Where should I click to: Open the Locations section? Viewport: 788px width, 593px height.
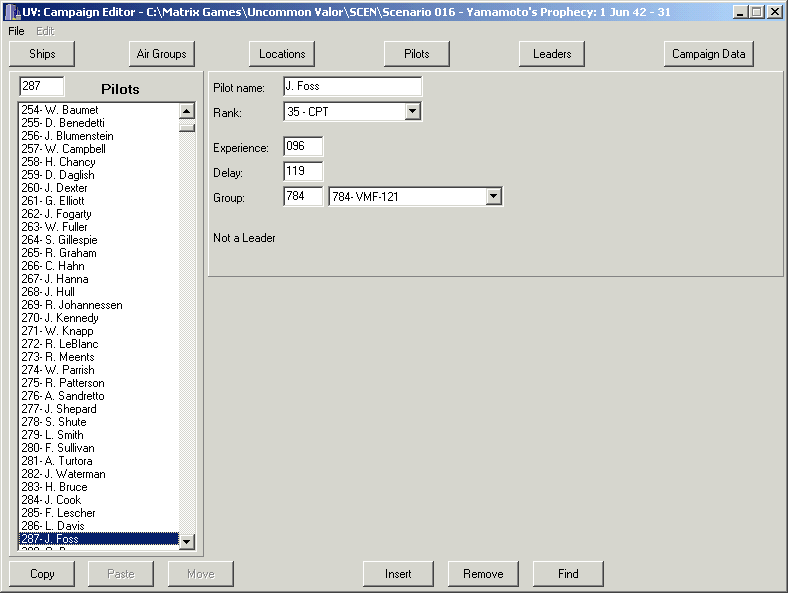pyautogui.click(x=282, y=54)
